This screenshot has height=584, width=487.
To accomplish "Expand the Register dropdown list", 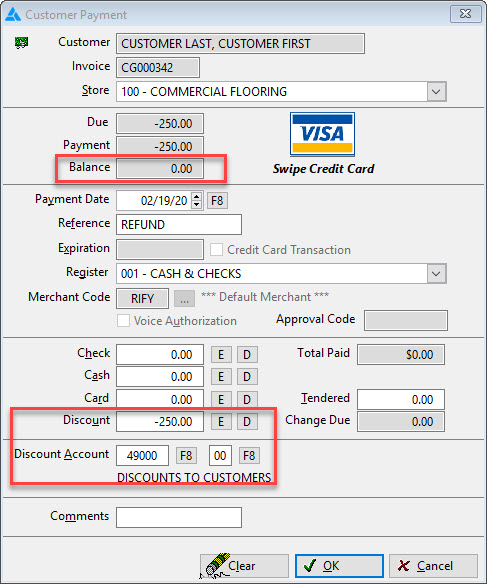I will click(x=436, y=274).
